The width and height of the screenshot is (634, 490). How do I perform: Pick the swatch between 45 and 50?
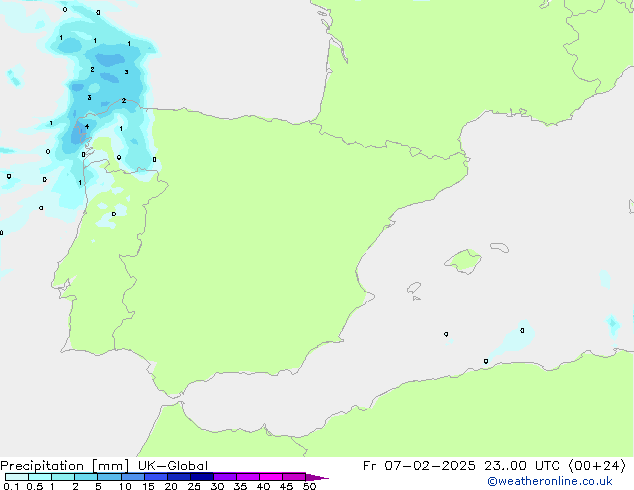294,477
